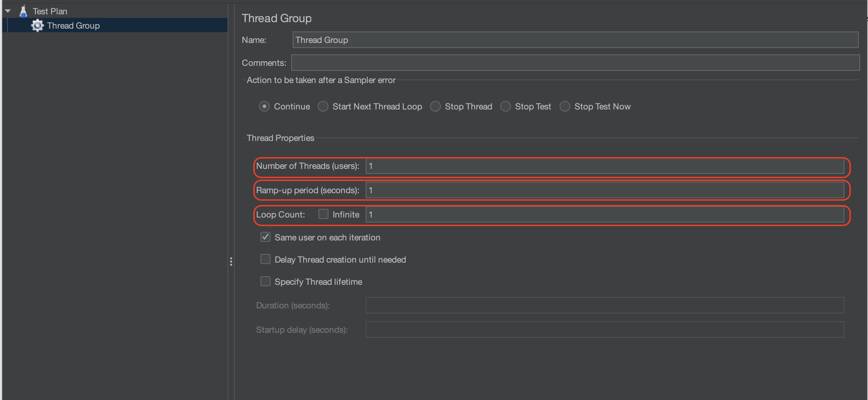Enable the Infinite loop checkbox
868x400 pixels.
click(x=323, y=214)
